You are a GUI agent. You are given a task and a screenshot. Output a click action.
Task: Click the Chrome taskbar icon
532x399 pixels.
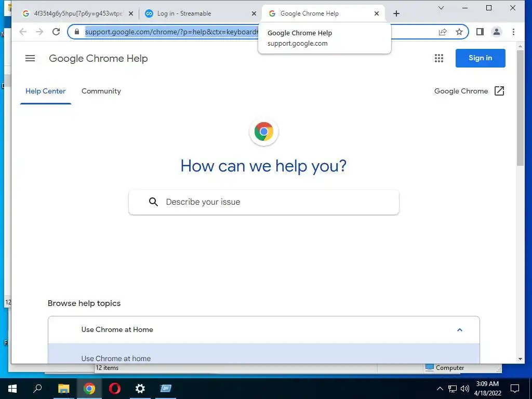coord(89,389)
